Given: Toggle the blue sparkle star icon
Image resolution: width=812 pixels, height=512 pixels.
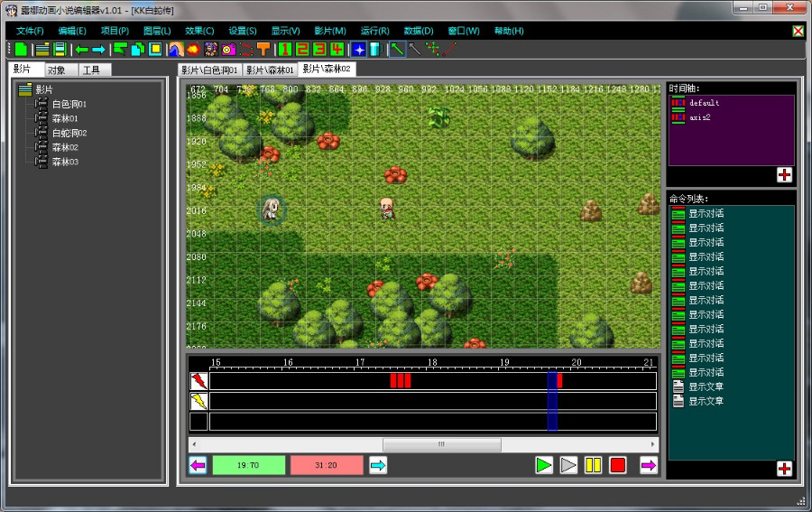Looking at the screenshot, I should point(359,50).
